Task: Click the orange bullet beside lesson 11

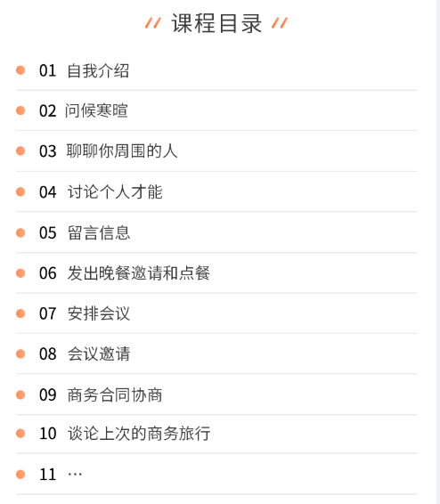Action: [x=20, y=474]
